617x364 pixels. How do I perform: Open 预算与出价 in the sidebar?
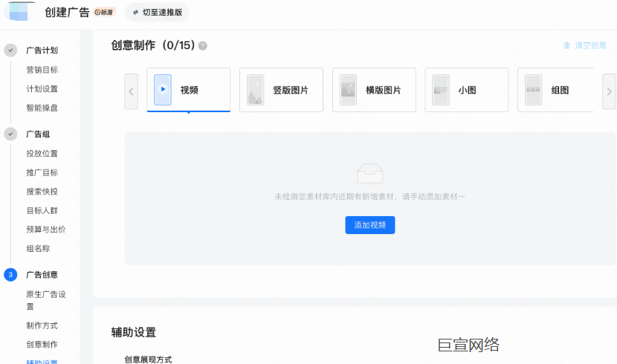coord(45,230)
